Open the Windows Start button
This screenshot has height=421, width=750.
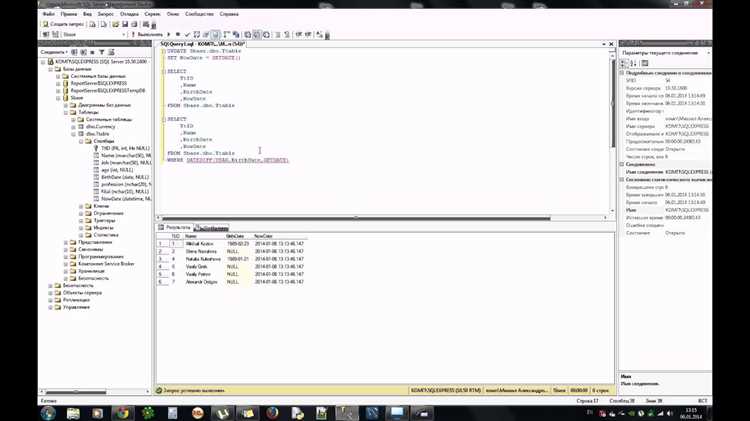[48, 413]
